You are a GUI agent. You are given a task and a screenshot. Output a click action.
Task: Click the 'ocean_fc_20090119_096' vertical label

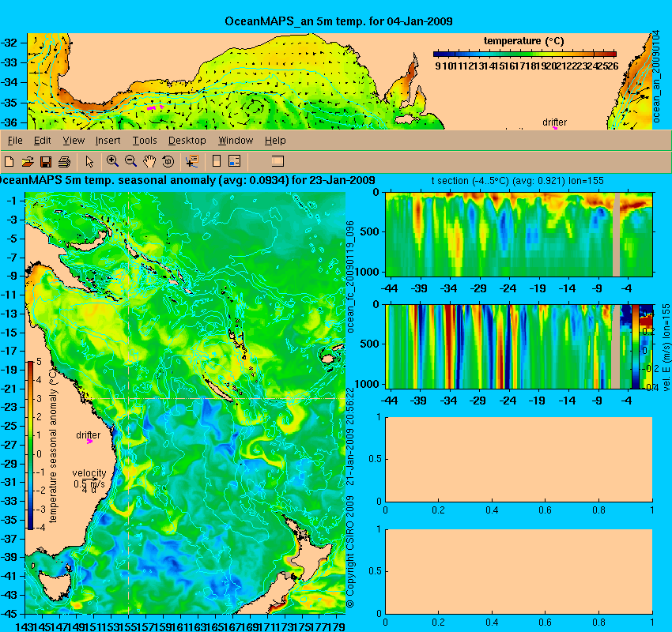coord(350,277)
